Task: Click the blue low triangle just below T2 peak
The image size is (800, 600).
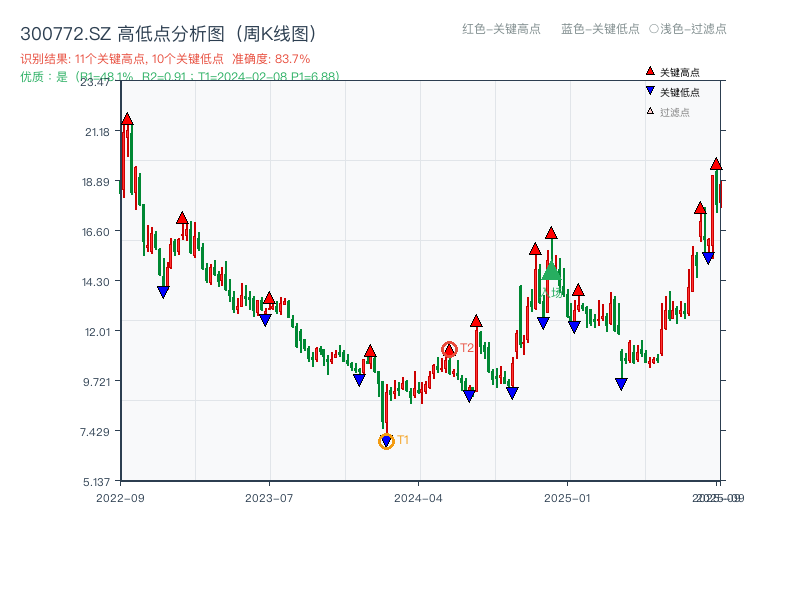Action: [468, 396]
